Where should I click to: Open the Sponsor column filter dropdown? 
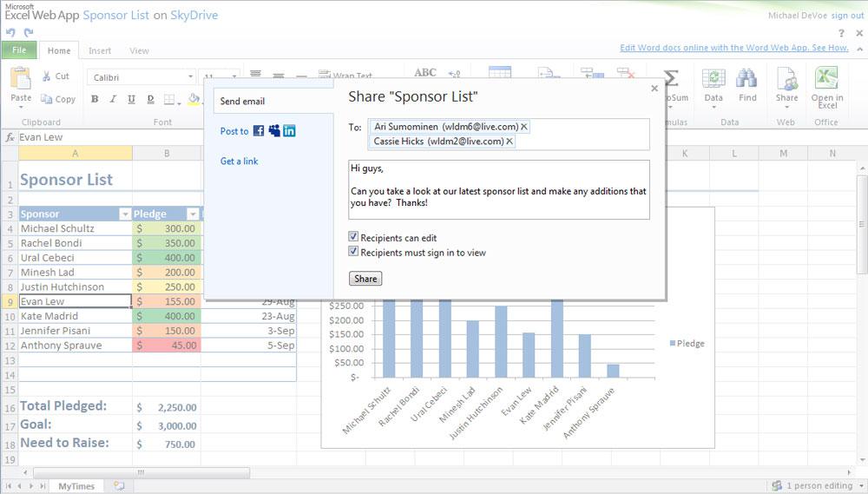pyautogui.click(x=124, y=214)
